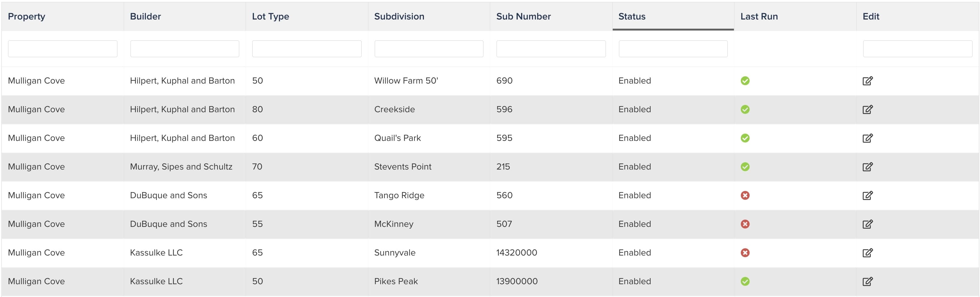980x297 pixels.
Task: Click edit icon for Quail's Park
Action: (x=867, y=138)
